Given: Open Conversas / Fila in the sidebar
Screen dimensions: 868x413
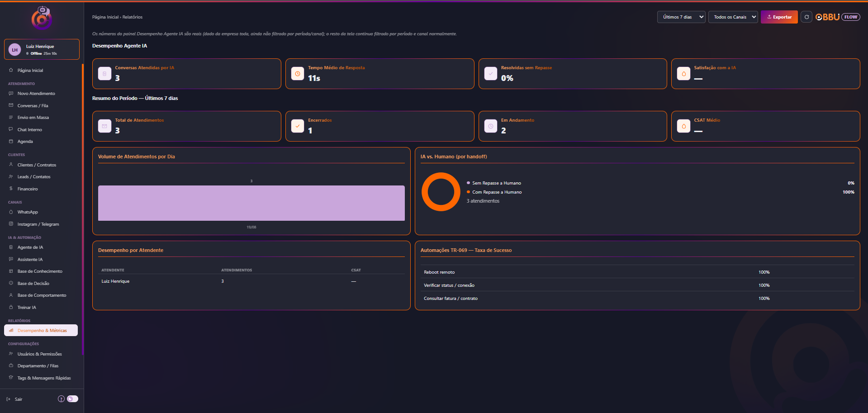Looking at the screenshot, I should (41, 106).
